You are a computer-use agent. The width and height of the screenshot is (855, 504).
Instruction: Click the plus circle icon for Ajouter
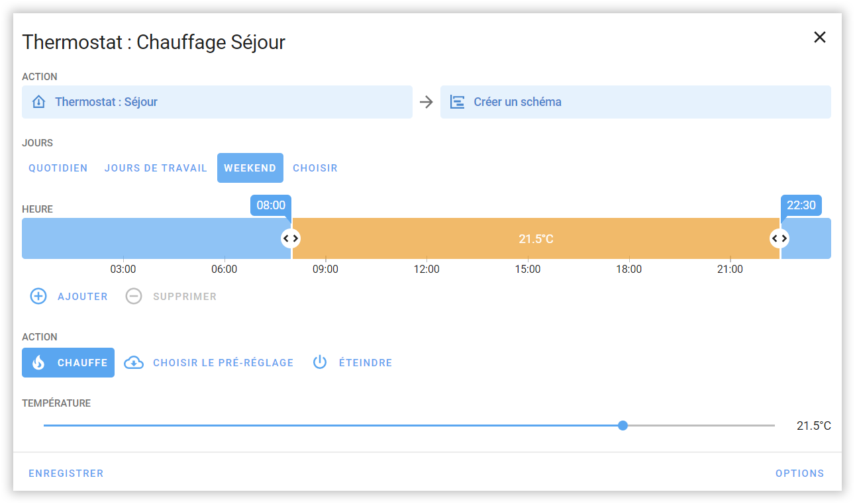point(38,296)
